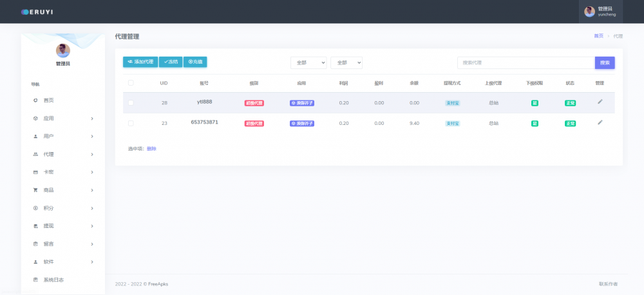Click the 积分 points coin icon
Screen dimensions: 644x295
tap(35, 208)
